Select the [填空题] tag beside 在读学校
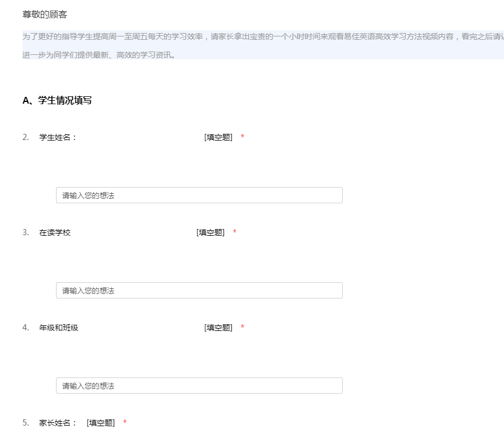This screenshot has width=504, height=448. [x=211, y=232]
